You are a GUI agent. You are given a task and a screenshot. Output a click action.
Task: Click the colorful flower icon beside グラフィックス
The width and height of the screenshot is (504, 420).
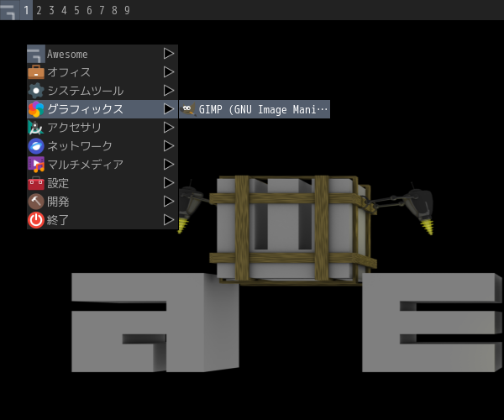tap(36, 109)
